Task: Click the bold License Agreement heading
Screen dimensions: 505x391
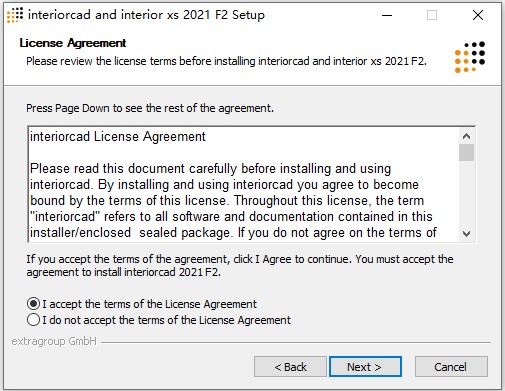Action: [x=73, y=43]
